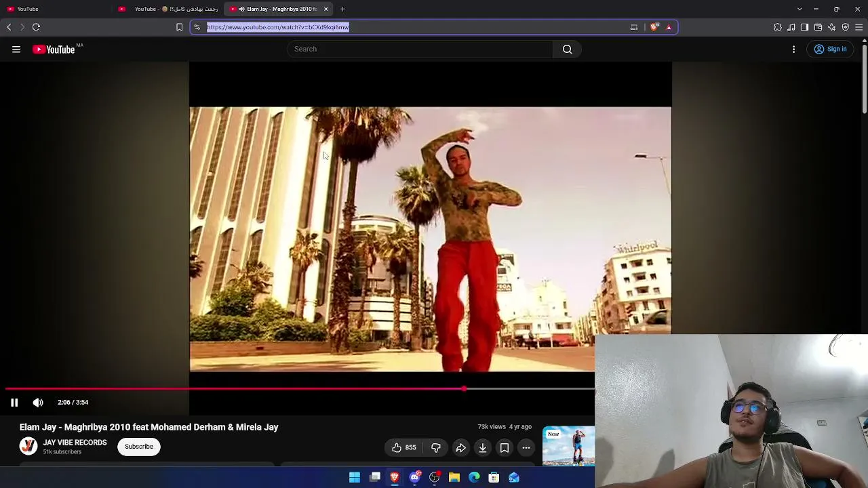The height and width of the screenshot is (488, 868).
Task: Open the media control music note icon
Action: point(791,27)
